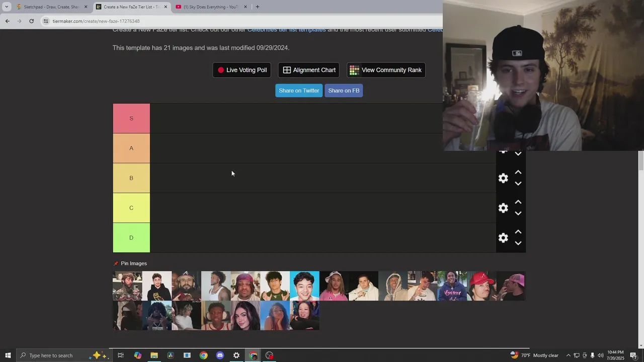Select the shirtless man in white tank thumbnail
Screen dimensions: 644x362
pos(216,286)
